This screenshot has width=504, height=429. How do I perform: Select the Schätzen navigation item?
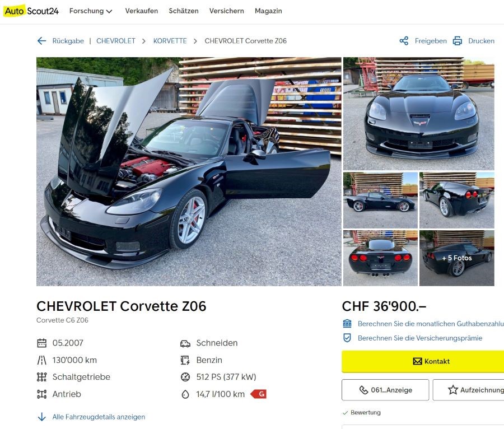(x=184, y=11)
